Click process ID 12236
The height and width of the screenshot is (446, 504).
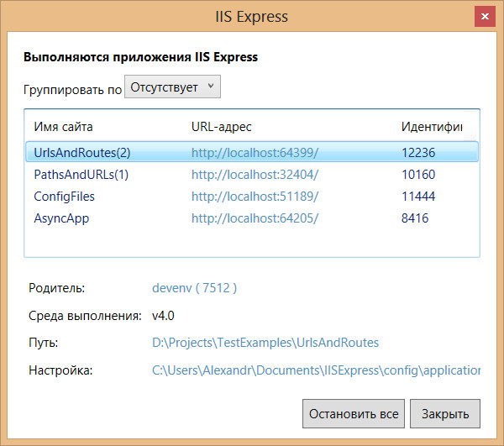418,153
